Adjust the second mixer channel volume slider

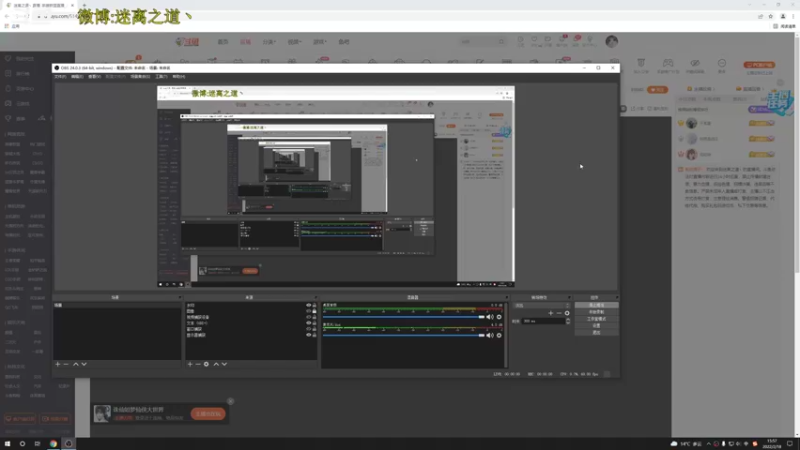(x=404, y=335)
